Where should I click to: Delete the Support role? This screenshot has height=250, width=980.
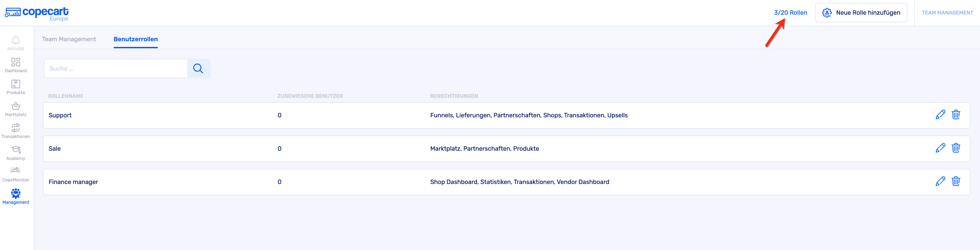tap(956, 115)
